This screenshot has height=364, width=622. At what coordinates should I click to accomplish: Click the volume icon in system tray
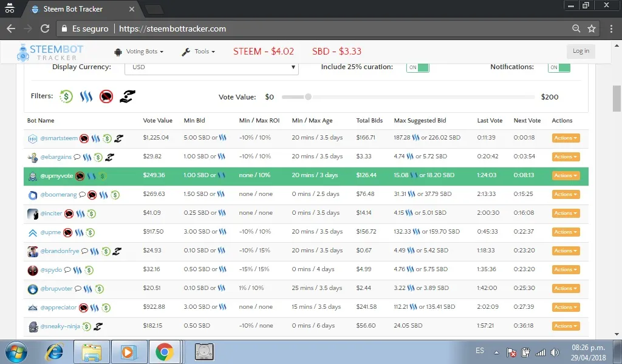555,352
